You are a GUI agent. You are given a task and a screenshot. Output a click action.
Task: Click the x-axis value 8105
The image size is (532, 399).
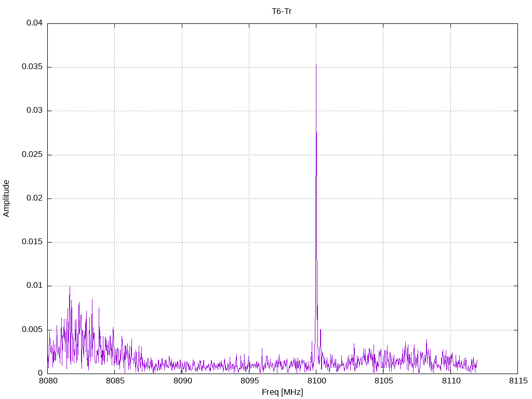(x=384, y=381)
